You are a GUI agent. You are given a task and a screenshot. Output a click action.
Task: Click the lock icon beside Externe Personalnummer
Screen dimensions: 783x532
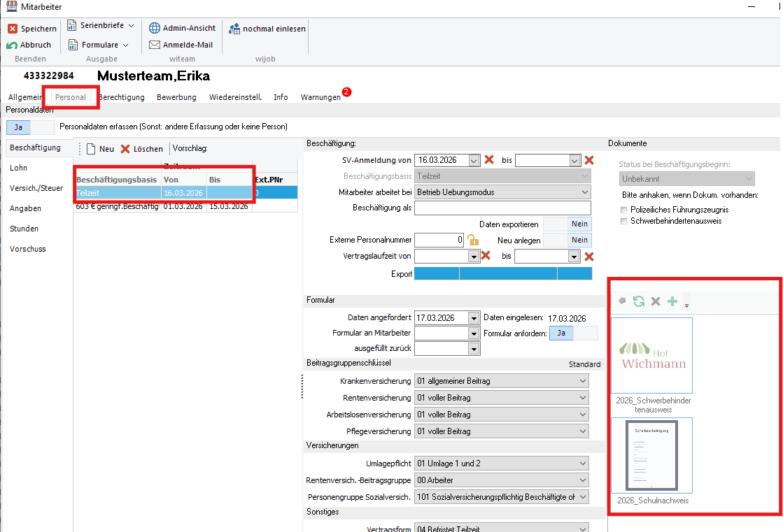coord(473,240)
